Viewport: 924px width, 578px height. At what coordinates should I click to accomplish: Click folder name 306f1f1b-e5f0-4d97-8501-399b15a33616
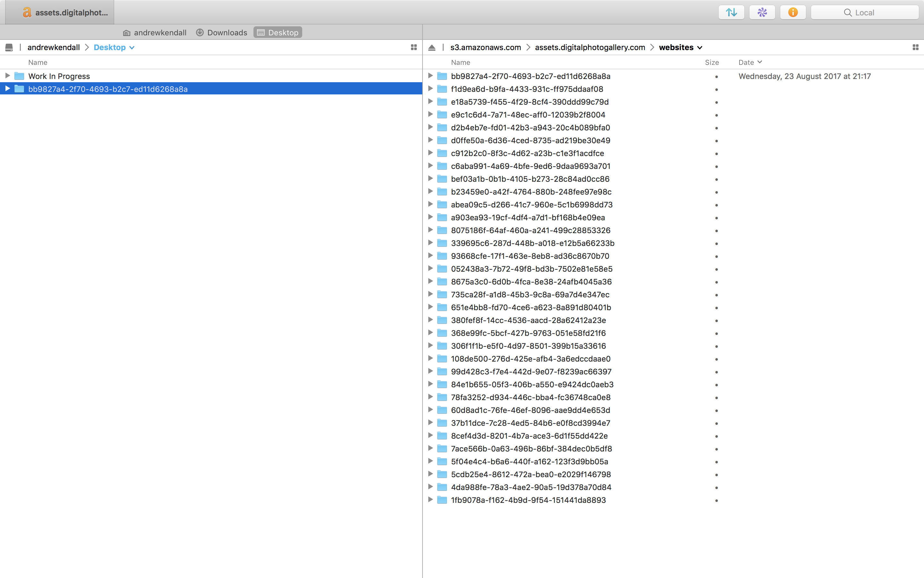tap(528, 346)
